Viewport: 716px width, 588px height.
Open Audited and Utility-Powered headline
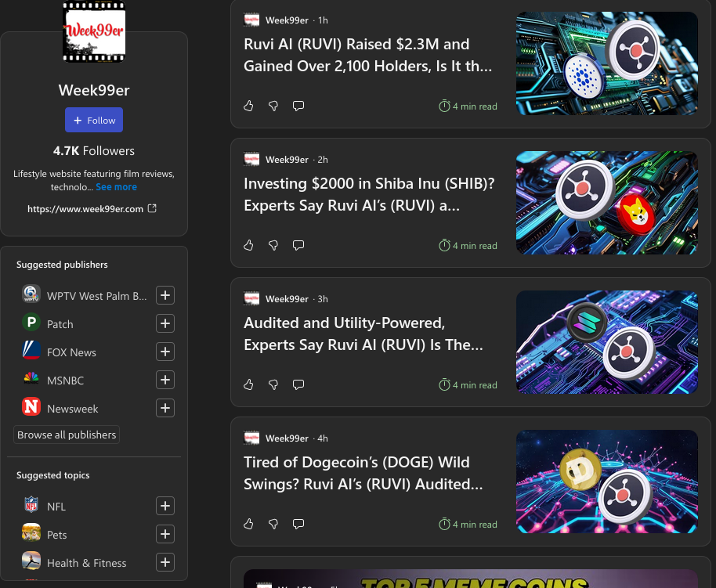(x=363, y=334)
